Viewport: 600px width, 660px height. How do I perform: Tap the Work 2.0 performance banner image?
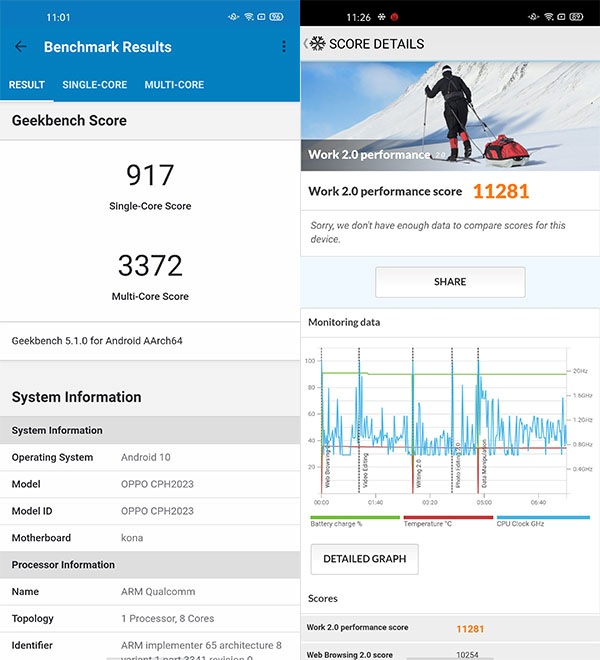[x=450, y=116]
